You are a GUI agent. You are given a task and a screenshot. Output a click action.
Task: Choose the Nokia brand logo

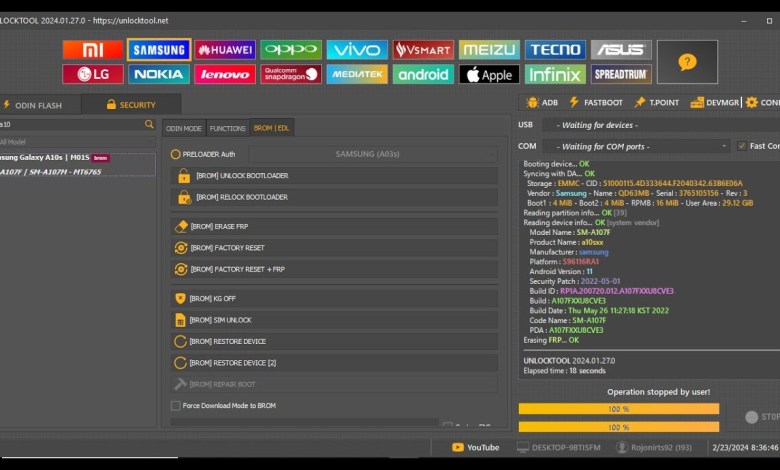coord(159,74)
